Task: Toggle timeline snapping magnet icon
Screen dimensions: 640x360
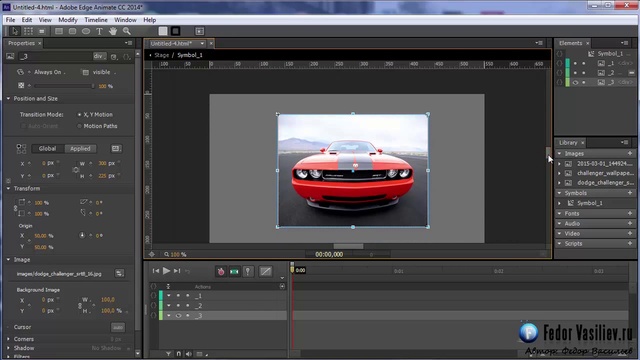Action: click(178, 354)
